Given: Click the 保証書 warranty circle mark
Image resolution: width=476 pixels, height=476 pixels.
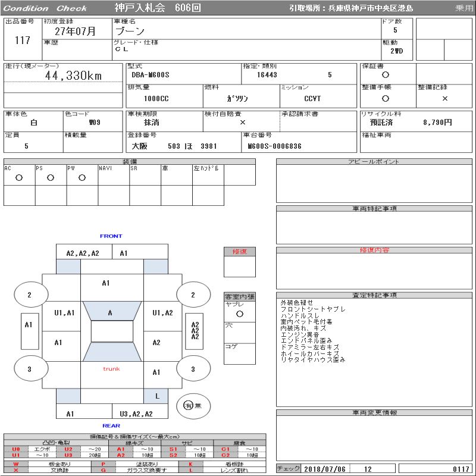Looking at the screenshot, I should 386,76.
